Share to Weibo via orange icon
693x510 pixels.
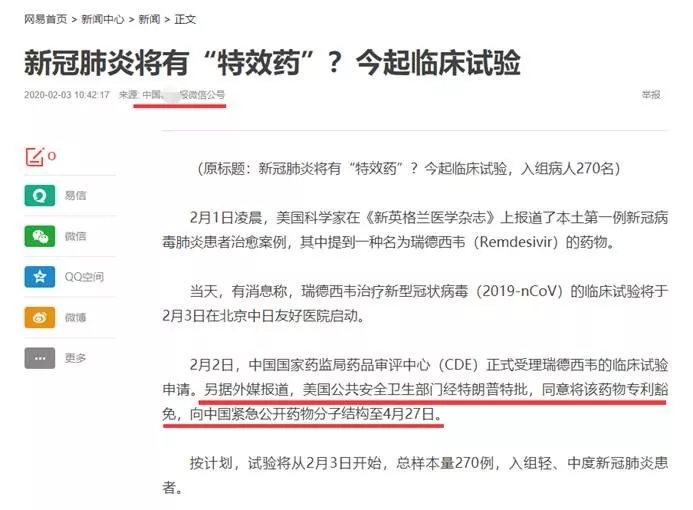click(x=40, y=317)
